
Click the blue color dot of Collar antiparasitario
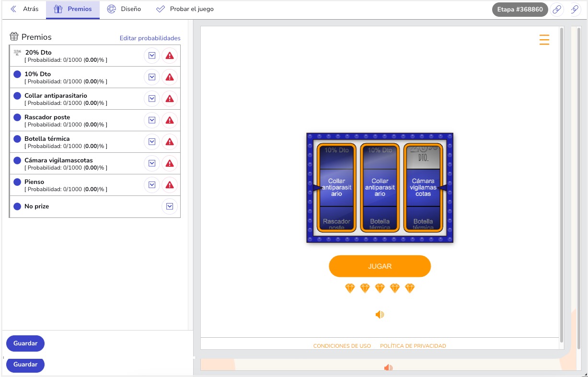(x=17, y=96)
